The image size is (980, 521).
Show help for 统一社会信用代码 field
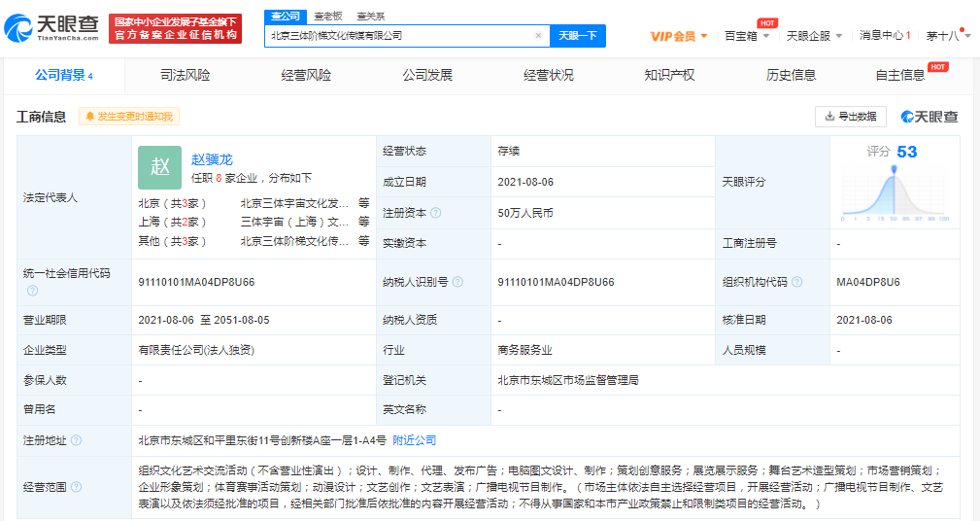(32, 291)
